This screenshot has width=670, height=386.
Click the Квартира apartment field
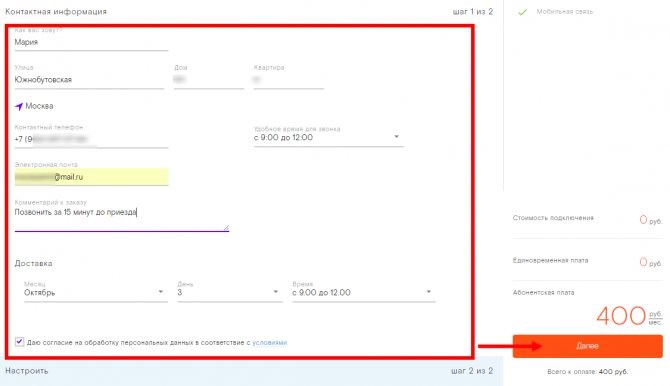tap(288, 80)
